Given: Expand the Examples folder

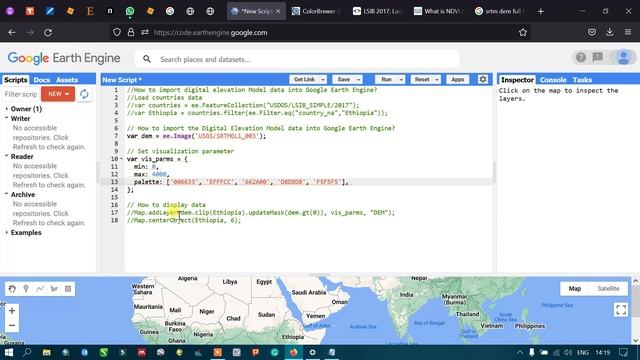Looking at the screenshot, I should point(7,233).
